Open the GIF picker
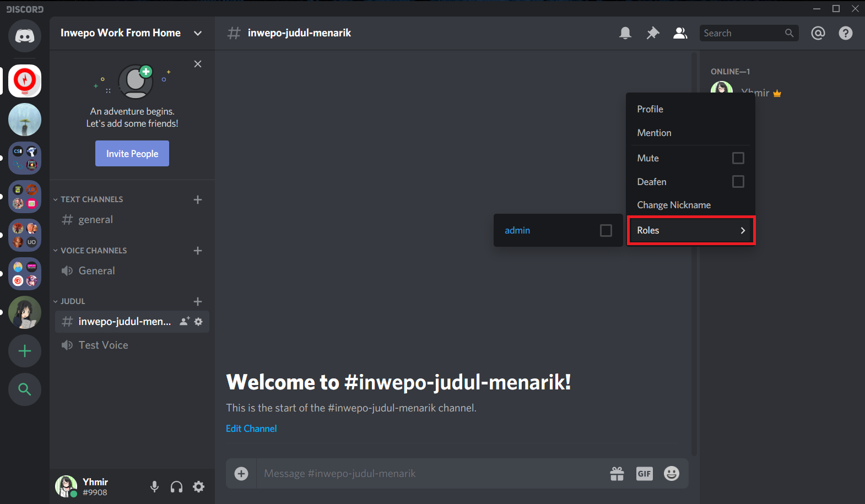The height and width of the screenshot is (504, 865). pos(644,474)
